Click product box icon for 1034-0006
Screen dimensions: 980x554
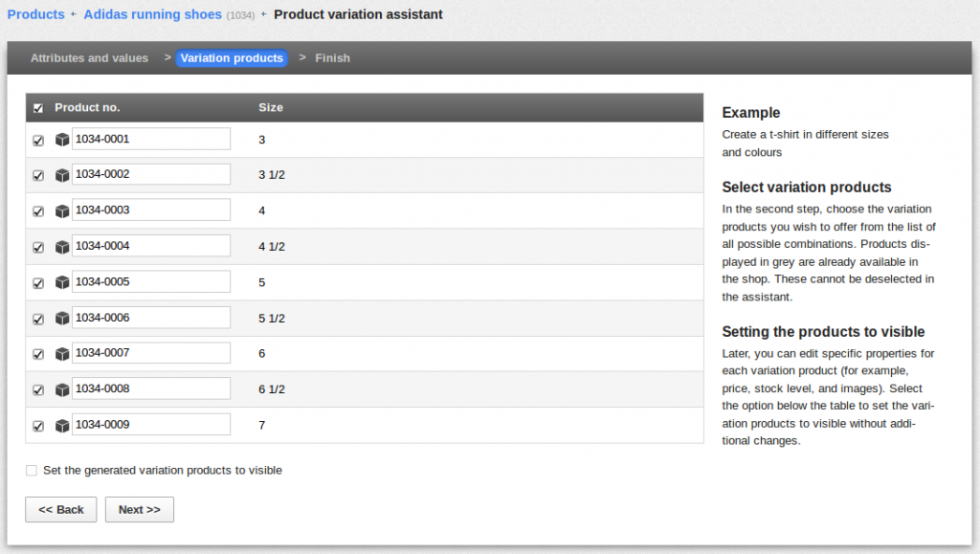coord(62,319)
